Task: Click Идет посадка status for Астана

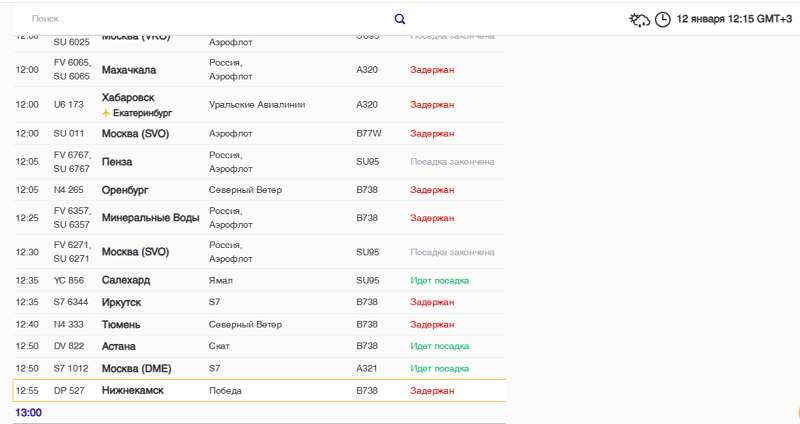Action: point(439,346)
